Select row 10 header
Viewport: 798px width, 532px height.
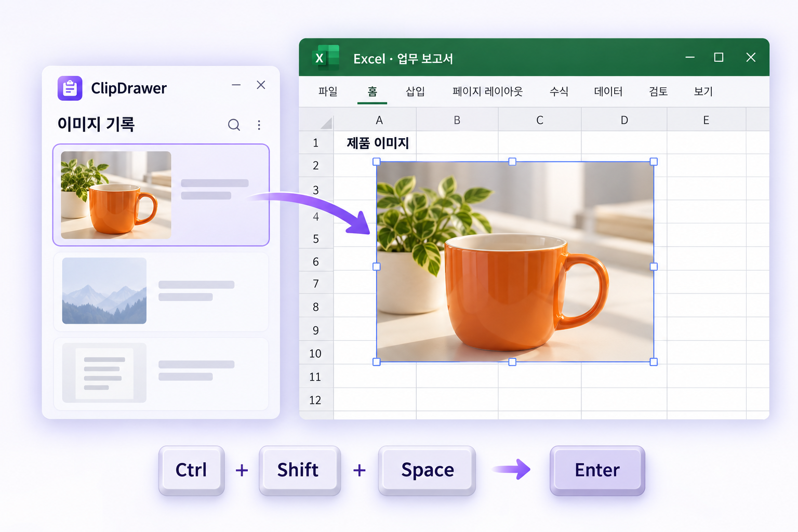316,353
